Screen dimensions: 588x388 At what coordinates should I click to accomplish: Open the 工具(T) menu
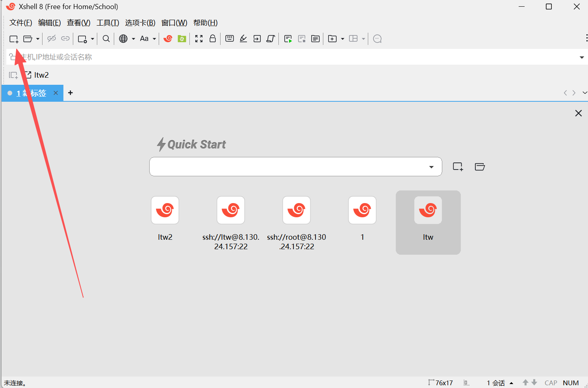pos(108,22)
